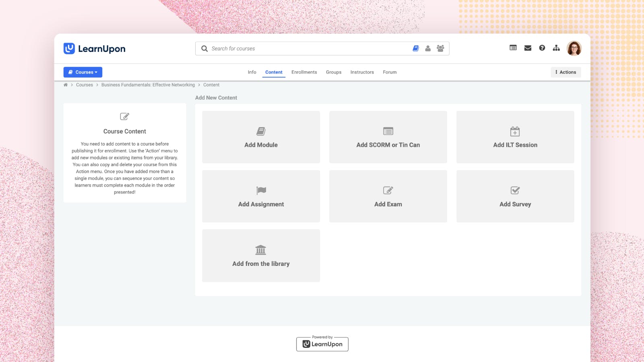
Task: Click the Add ILT Session calendar icon
Action: [x=515, y=131]
